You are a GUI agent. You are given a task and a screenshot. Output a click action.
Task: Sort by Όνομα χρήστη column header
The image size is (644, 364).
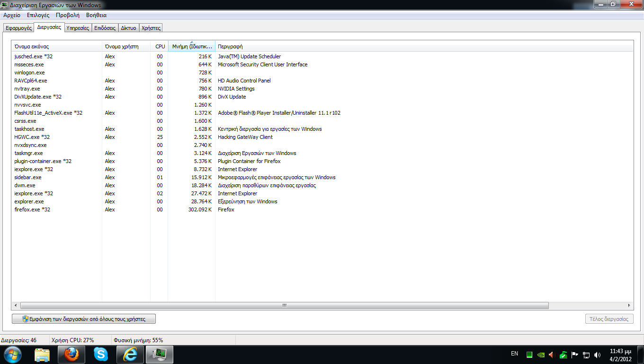tap(126, 46)
